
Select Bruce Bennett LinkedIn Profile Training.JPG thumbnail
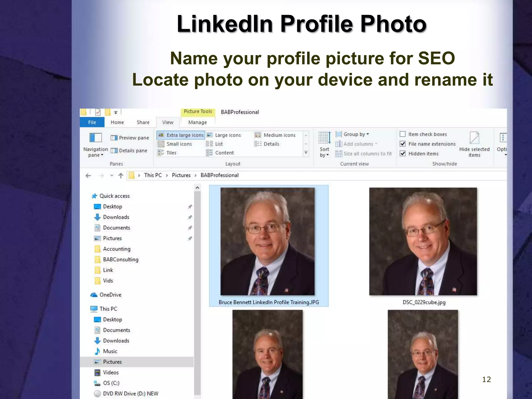[x=269, y=246]
